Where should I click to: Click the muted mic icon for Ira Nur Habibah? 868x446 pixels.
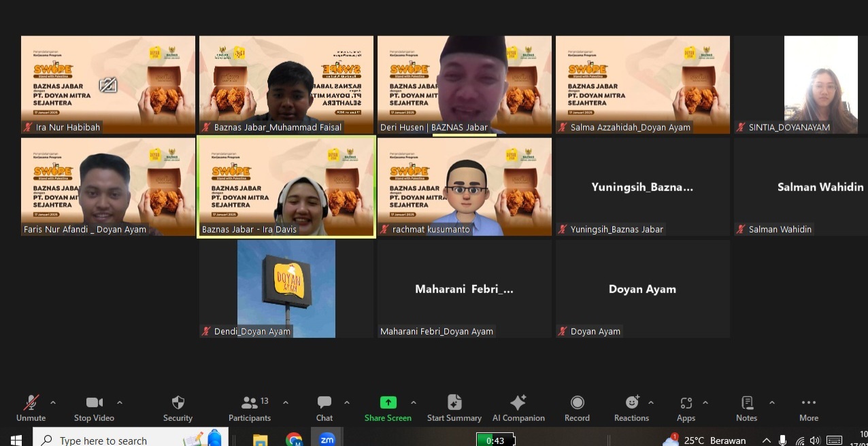[28, 127]
